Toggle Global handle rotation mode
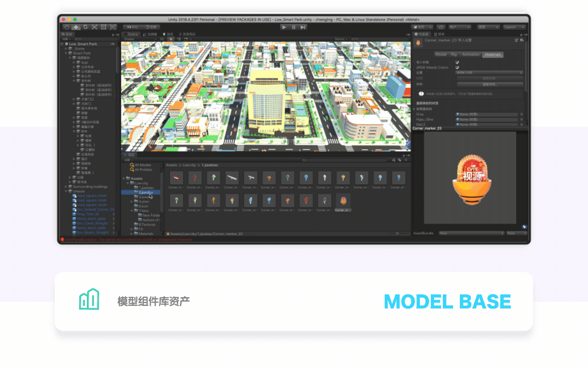Screen dimensions: 588x368 (152, 27)
